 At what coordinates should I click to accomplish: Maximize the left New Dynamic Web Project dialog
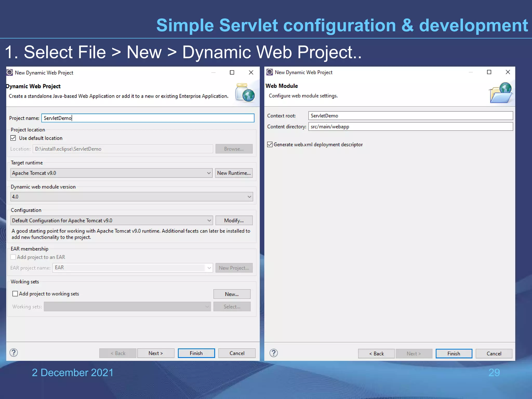tap(232, 72)
